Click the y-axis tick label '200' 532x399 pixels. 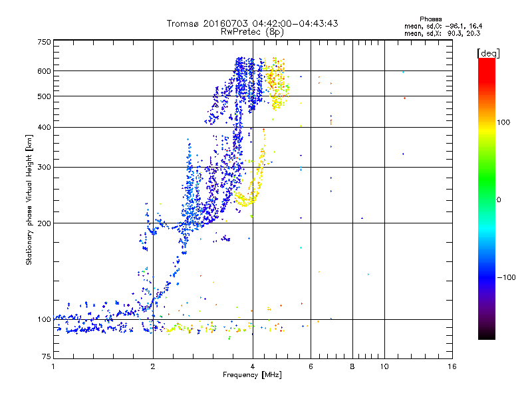click(x=44, y=223)
